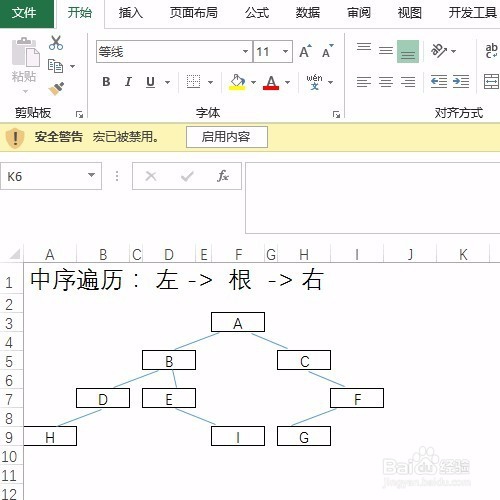Open orientation dropdown arrow
This screenshot has height=500, width=500.
point(453,51)
